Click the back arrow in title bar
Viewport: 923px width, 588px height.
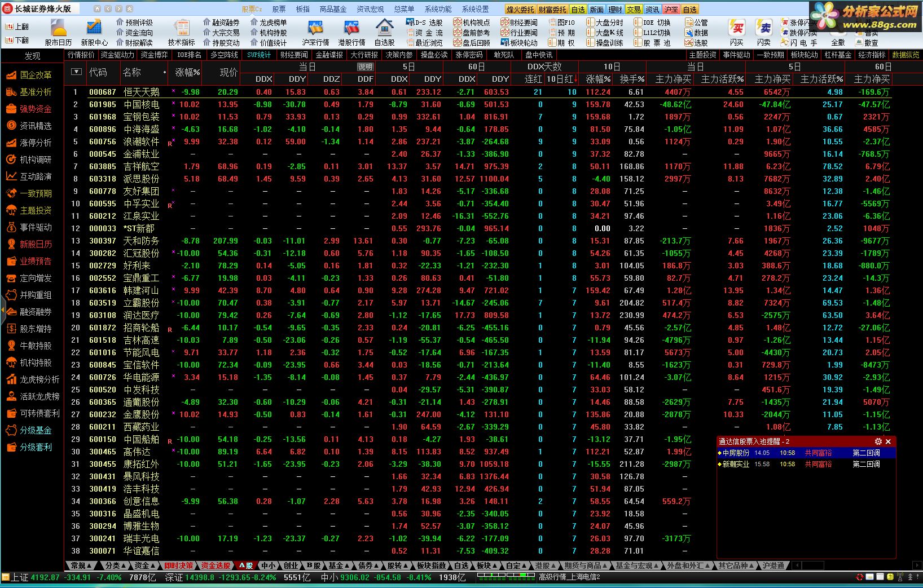coord(108,9)
